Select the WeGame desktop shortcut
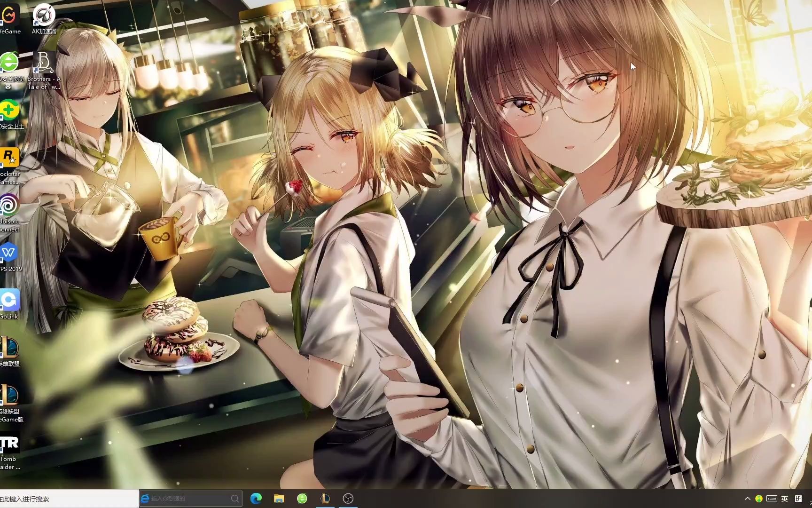The height and width of the screenshot is (508, 812). click(x=9, y=19)
